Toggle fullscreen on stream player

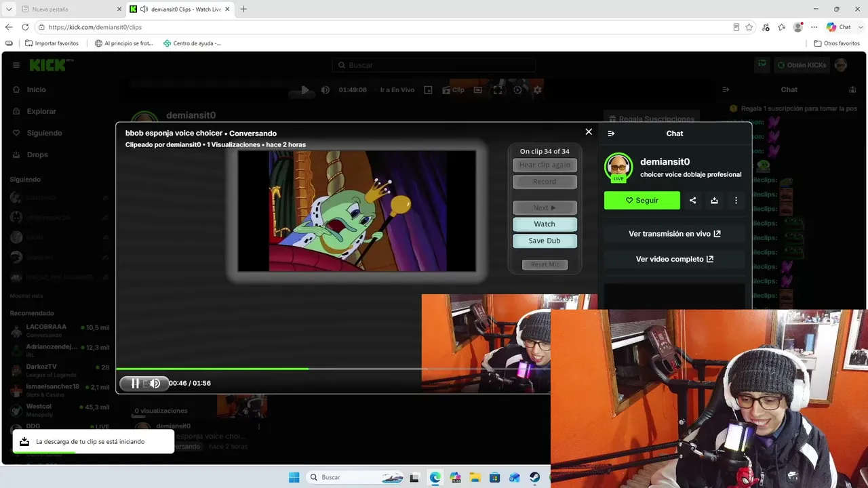point(498,89)
